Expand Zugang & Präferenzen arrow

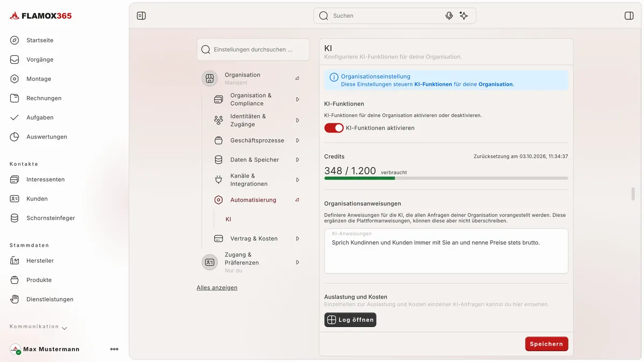(297, 262)
